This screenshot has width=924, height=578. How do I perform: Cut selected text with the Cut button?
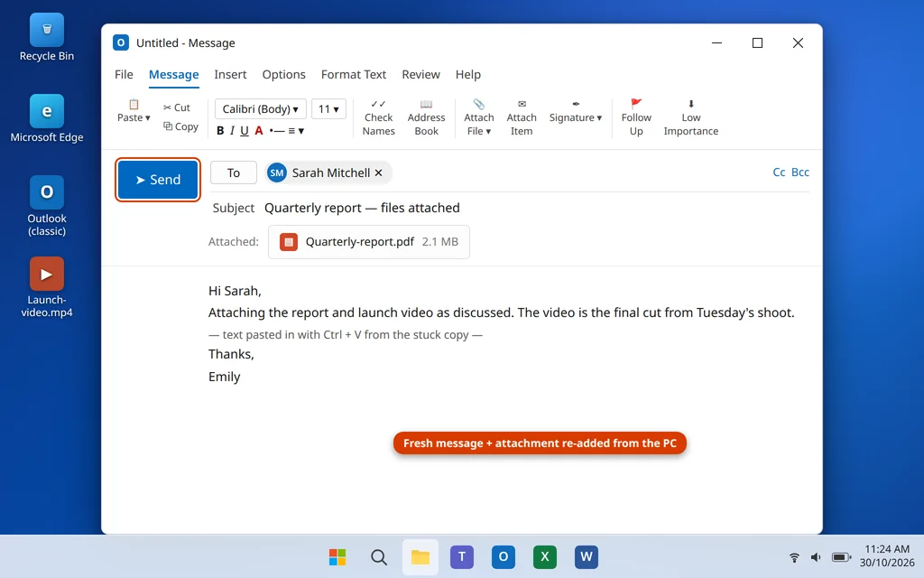[177, 107]
